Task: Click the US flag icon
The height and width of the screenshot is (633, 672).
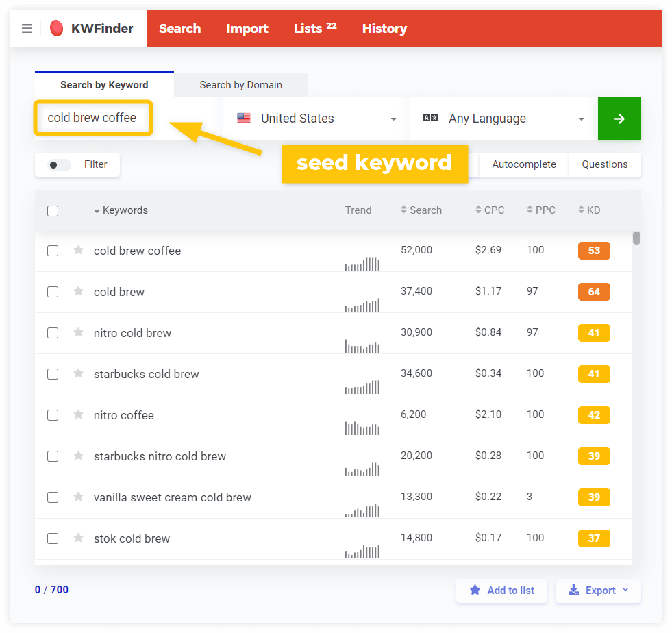Action: tap(243, 118)
